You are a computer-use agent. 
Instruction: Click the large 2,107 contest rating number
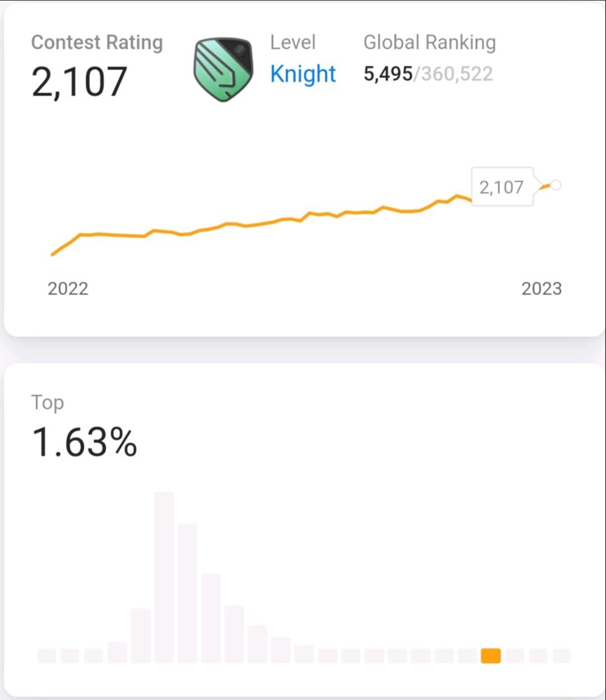[x=80, y=82]
